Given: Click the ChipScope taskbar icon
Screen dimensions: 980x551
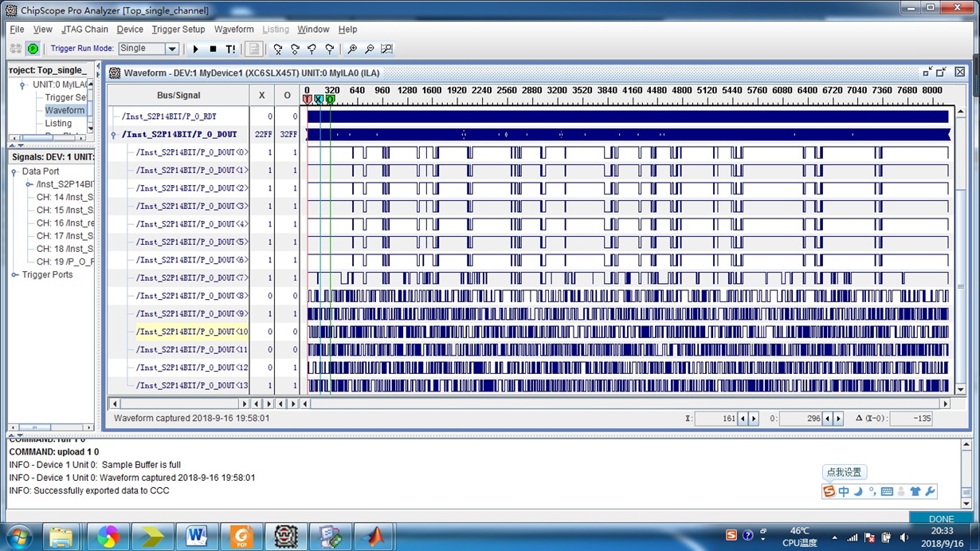Looking at the screenshot, I should [x=285, y=536].
